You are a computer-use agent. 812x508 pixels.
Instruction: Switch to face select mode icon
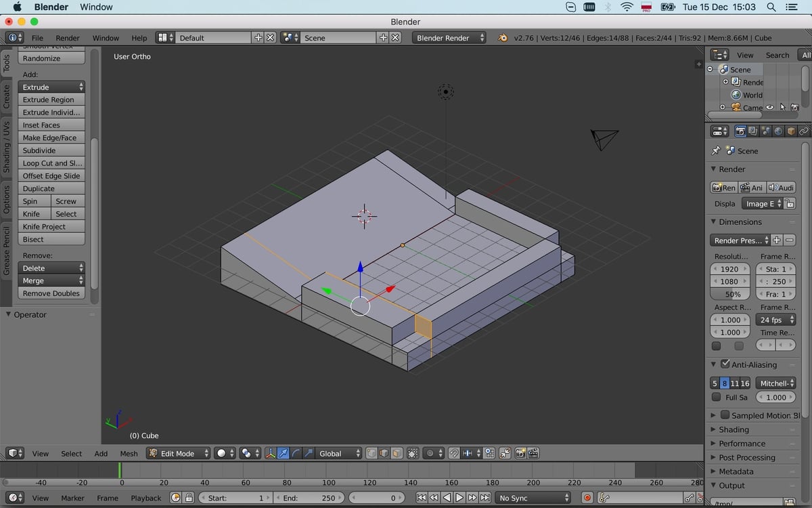pos(397,453)
